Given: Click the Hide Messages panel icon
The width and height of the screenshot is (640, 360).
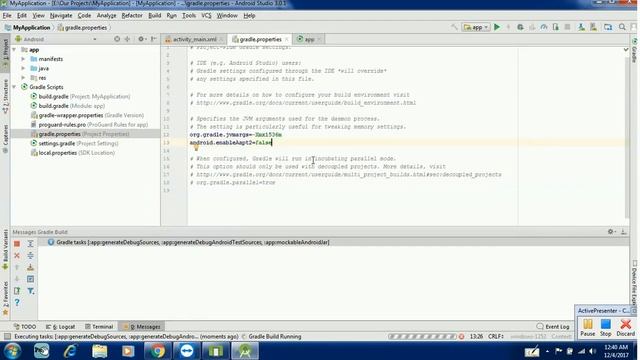Looking at the screenshot, I should tap(624, 231).
